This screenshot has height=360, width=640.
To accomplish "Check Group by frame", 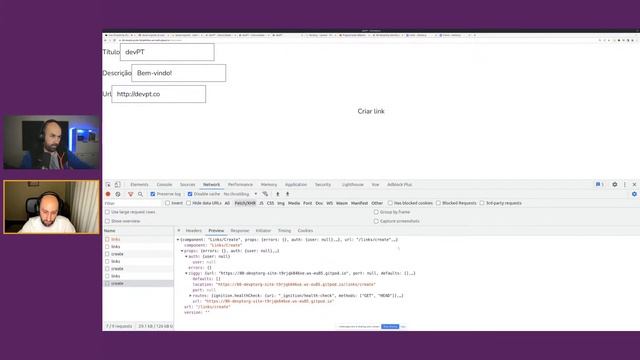I will pos(376,212).
